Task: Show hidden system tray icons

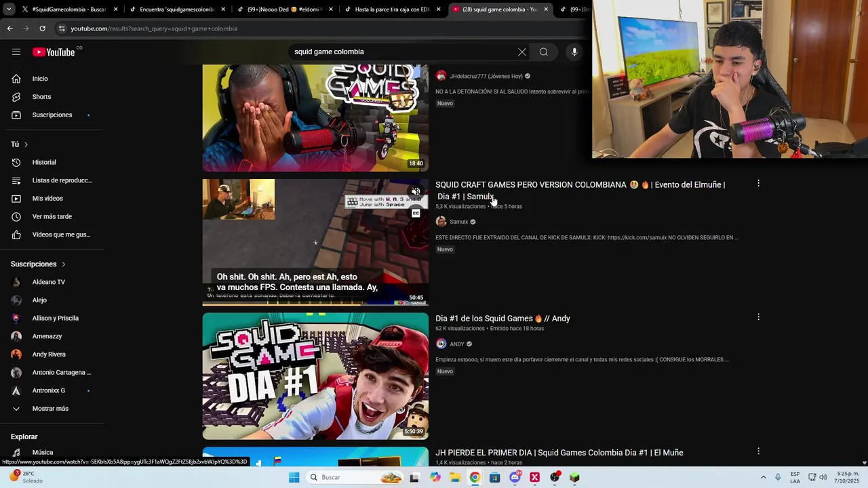Action: (763, 477)
